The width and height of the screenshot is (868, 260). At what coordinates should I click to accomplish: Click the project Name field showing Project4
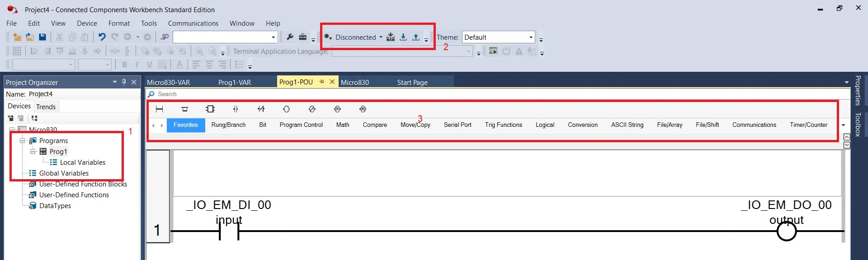(x=84, y=94)
